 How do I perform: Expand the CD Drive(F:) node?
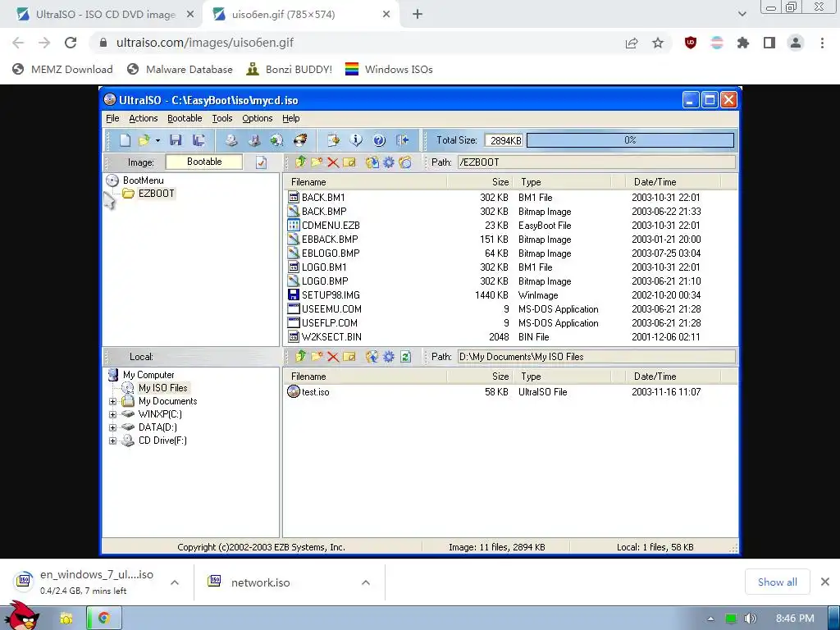[x=112, y=441]
